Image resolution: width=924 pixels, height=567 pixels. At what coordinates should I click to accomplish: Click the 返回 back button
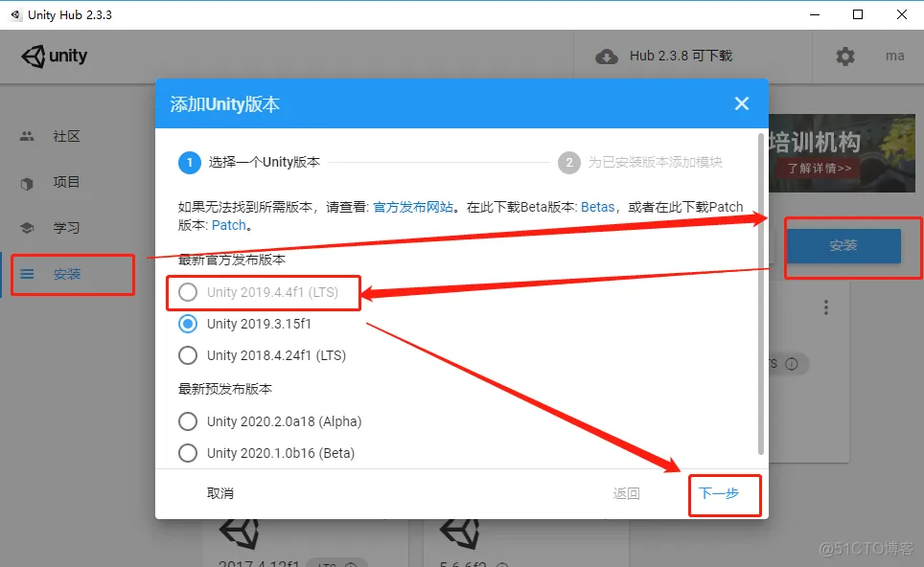click(627, 493)
